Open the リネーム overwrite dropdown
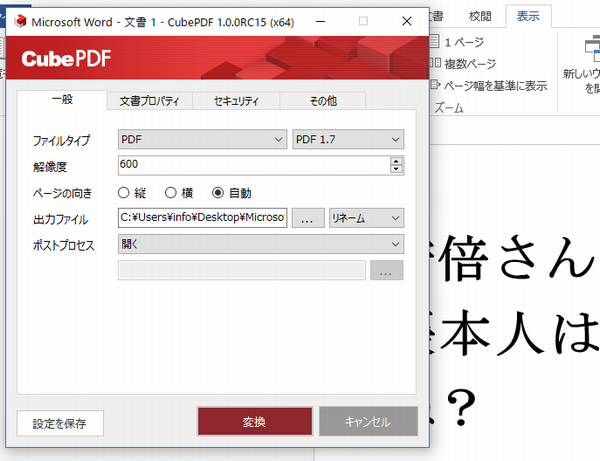 point(366,218)
